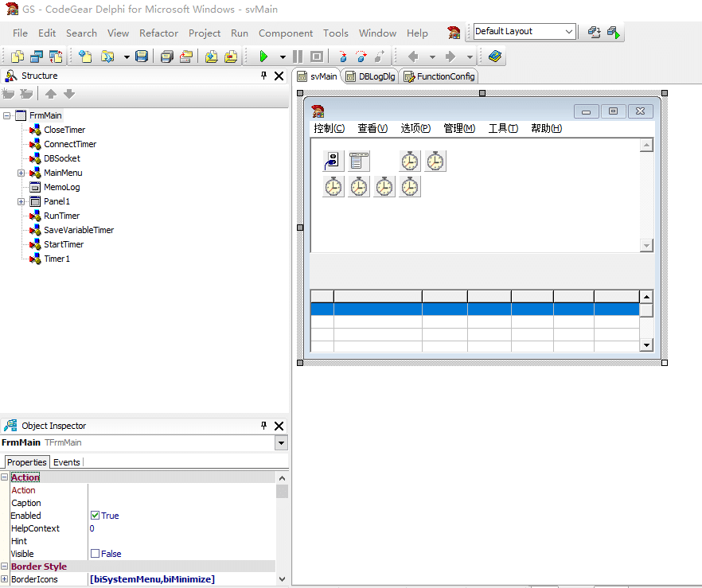Expand the MainMenu tree node
702x588 pixels.
pos(21,173)
